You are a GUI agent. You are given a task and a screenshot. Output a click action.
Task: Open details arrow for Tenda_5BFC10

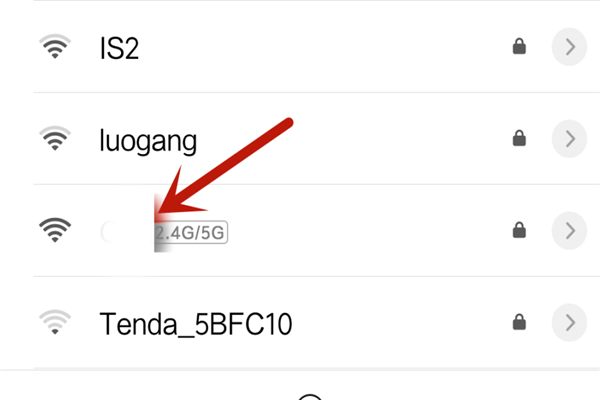(569, 322)
